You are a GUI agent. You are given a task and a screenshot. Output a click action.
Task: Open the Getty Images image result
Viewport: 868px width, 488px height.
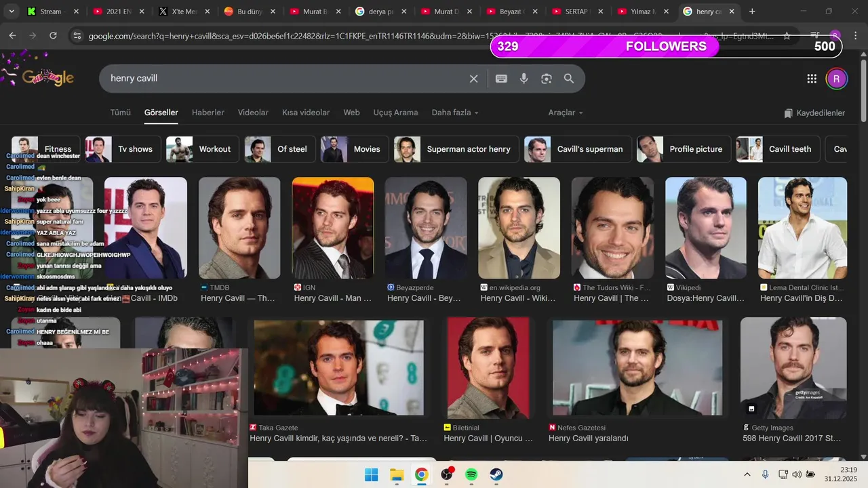793,367
